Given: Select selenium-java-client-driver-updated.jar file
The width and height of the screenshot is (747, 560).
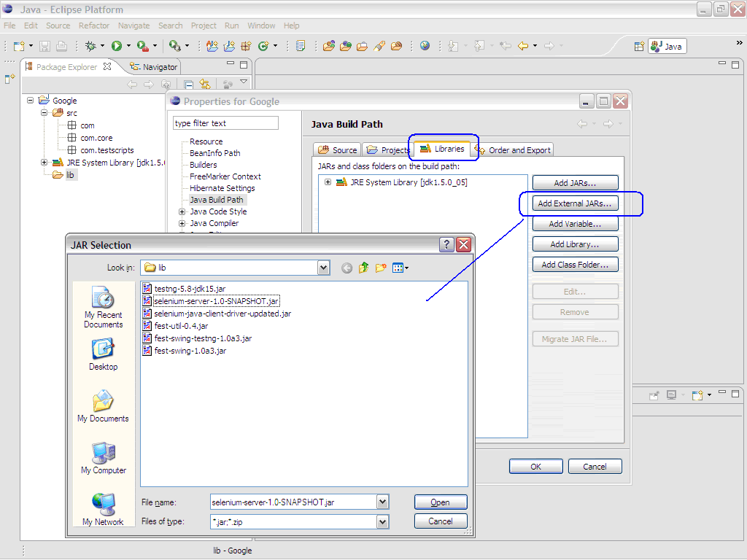Looking at the screenshot, I should click(x=217, y=314).
